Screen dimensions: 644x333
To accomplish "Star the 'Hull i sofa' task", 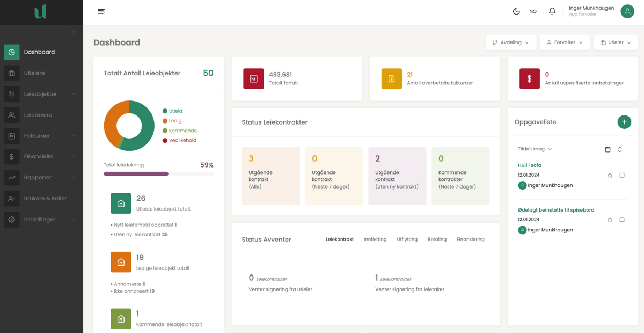I will pyautogui.click(x=610, y=175).
